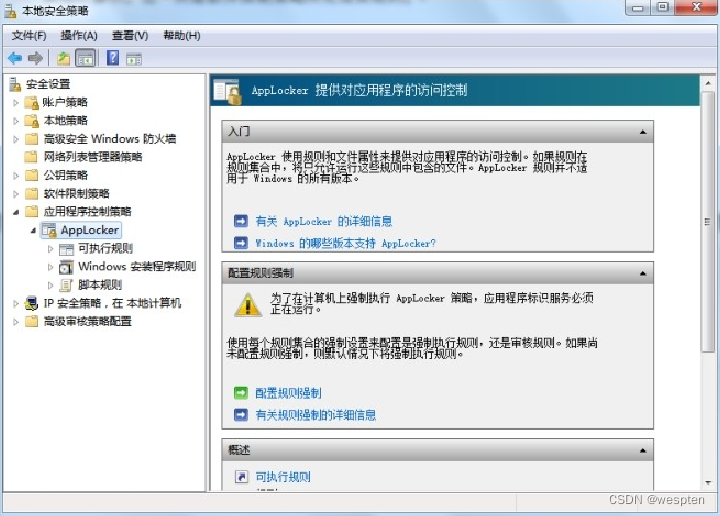Collapse the AppLocker tree node
The image size is (720, 516).
coord(33,230)
